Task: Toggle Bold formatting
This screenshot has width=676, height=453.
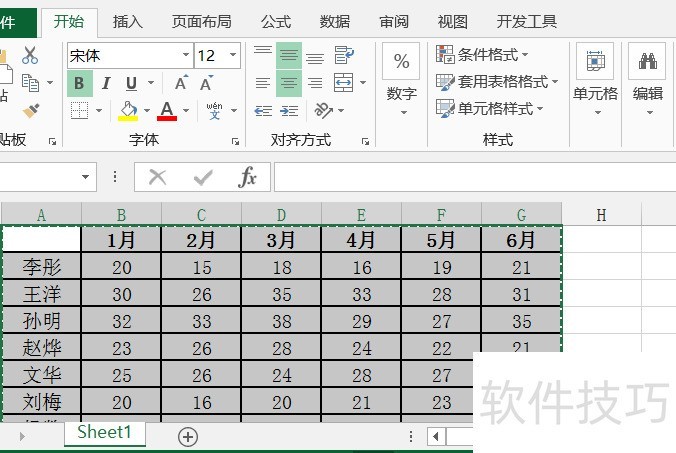Action: (x=79, y=83)
